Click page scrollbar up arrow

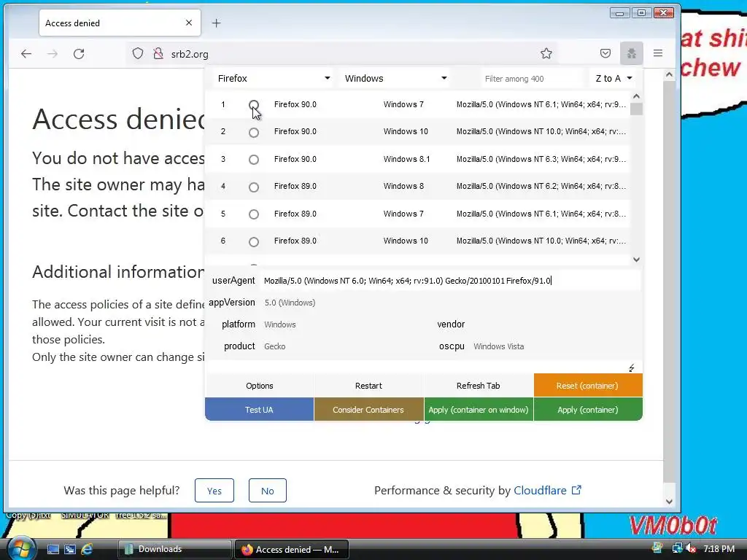pyautogui.click(x=669, y=74)
